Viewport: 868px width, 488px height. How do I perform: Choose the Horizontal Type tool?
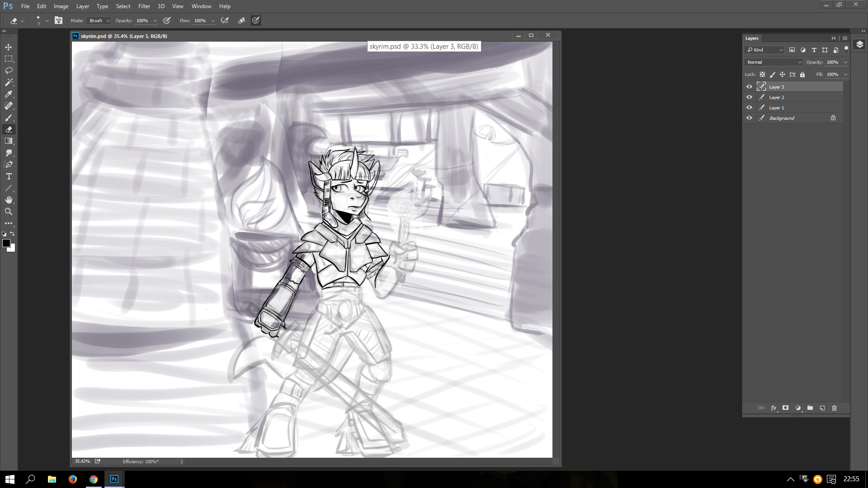pos(9,177)
